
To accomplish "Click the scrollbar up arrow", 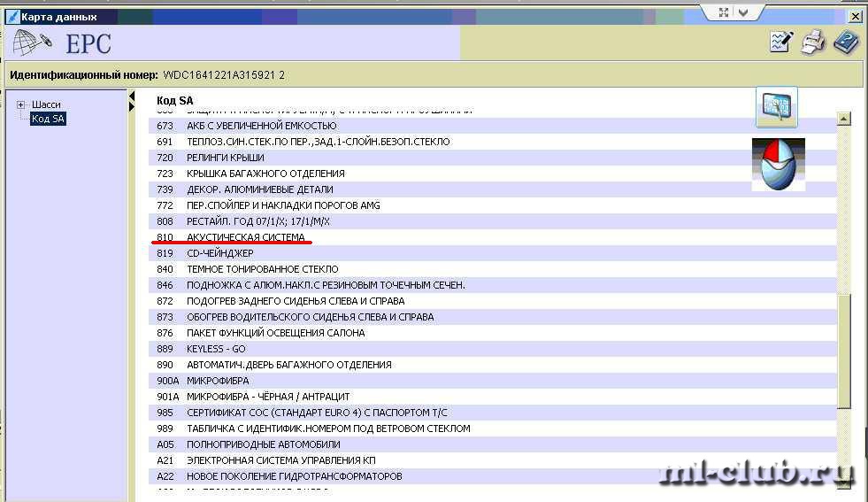I will click(x=843, y=118).
